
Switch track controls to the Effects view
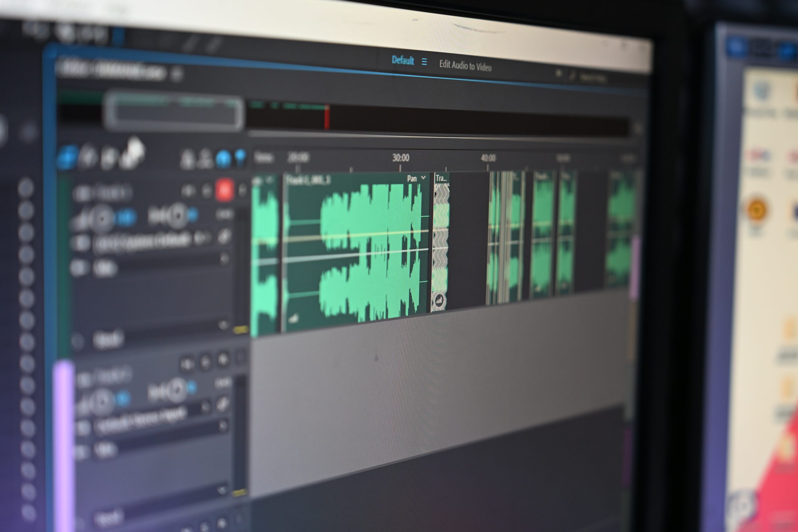[x=88, y=157]
